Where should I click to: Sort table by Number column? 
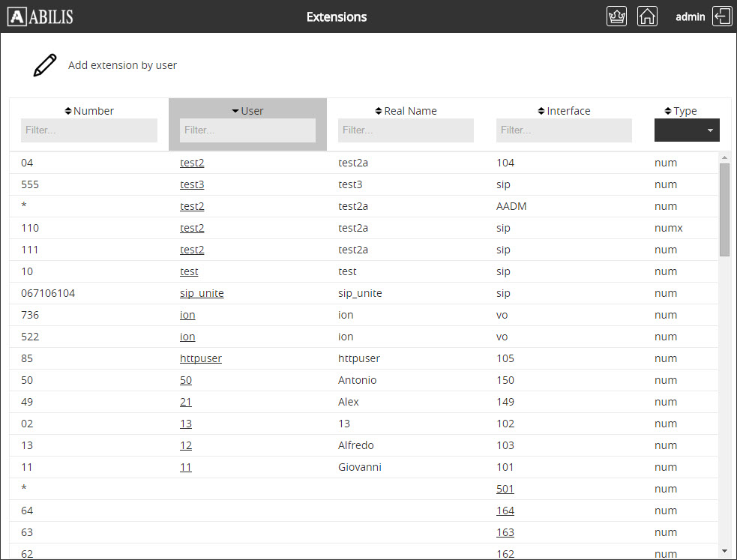[x=89, y=111]
